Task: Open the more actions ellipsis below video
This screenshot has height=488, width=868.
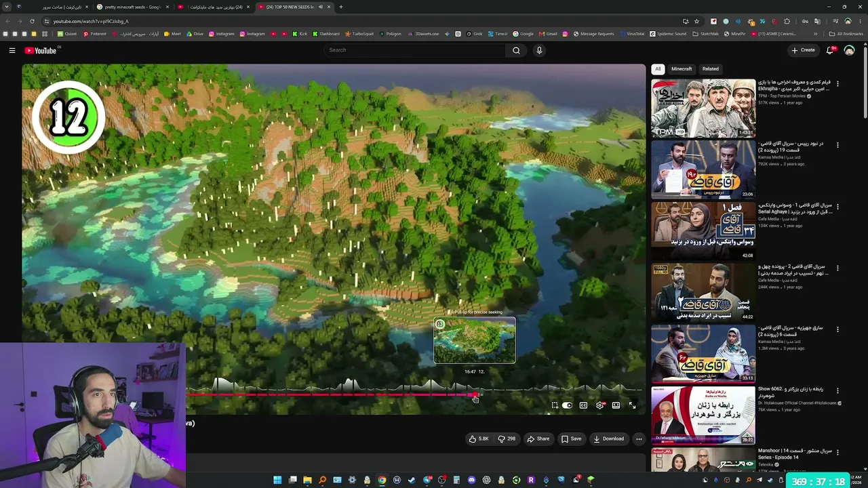Action: 639,439
